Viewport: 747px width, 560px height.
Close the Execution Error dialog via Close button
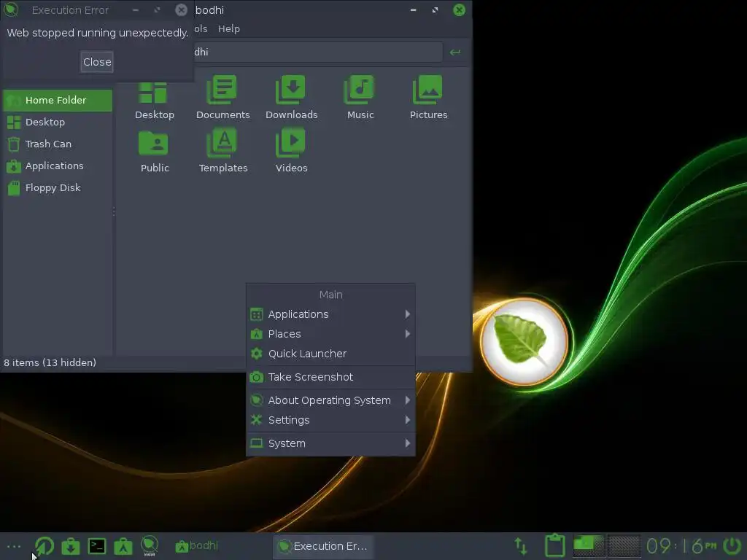point(97,62)
